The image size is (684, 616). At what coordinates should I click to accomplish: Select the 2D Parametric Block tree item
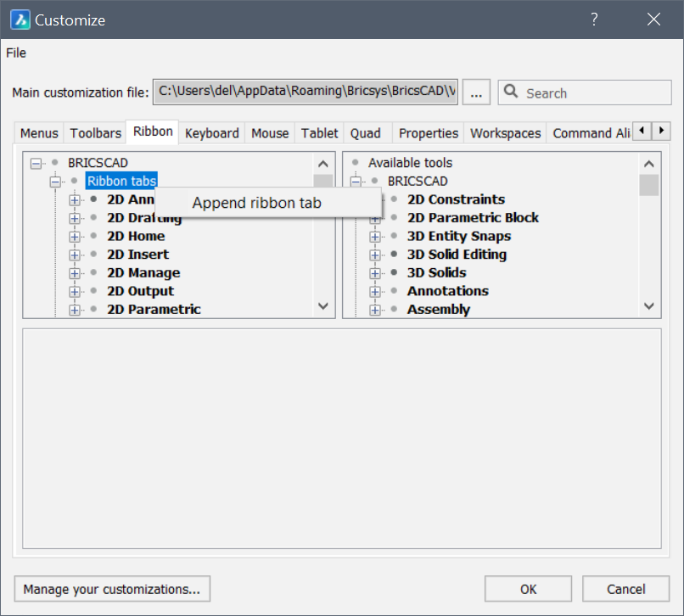[473, 218]
